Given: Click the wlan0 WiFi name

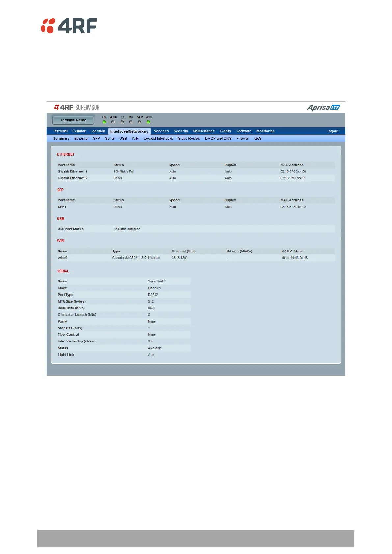Looking at the screenshot, I should (x=63, y=258).
